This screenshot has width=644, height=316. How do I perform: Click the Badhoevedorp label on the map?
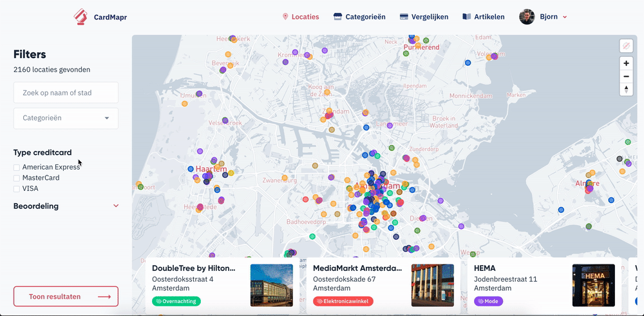pos(306,221)
